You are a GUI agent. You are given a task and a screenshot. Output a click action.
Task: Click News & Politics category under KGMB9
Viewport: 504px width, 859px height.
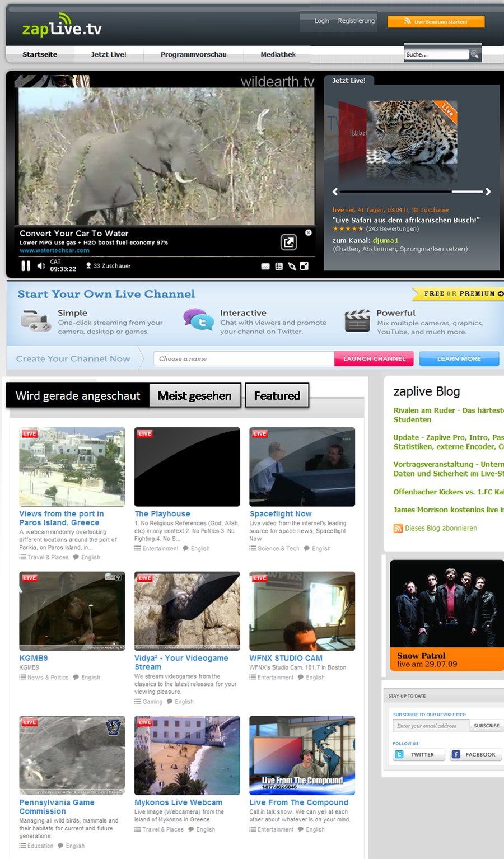click(x=48, y=678)
